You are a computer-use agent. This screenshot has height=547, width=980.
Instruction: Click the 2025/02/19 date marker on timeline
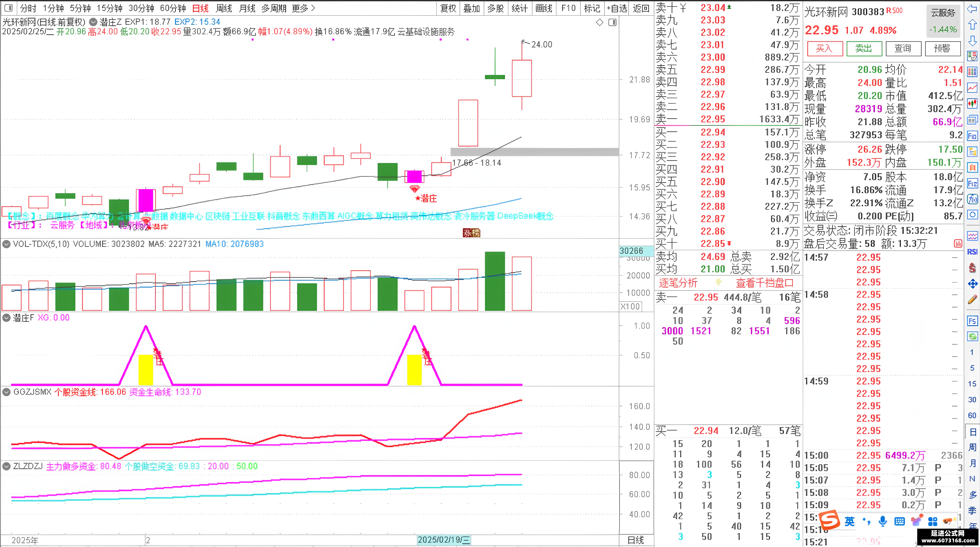pos(443,540)
